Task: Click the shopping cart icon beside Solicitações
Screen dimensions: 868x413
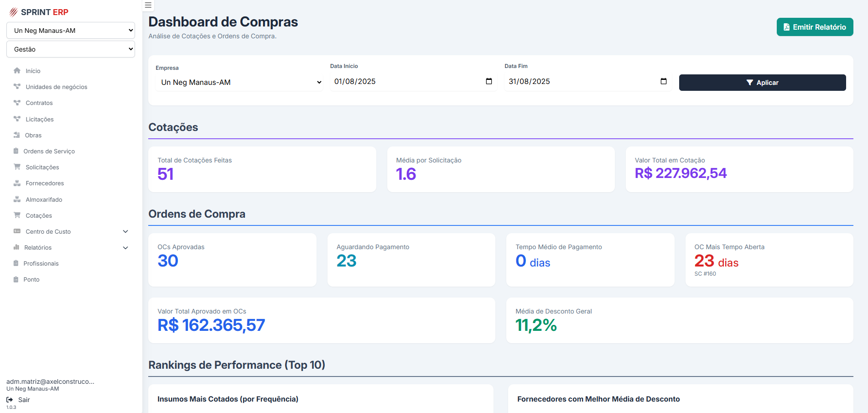Action: [17, 167]
